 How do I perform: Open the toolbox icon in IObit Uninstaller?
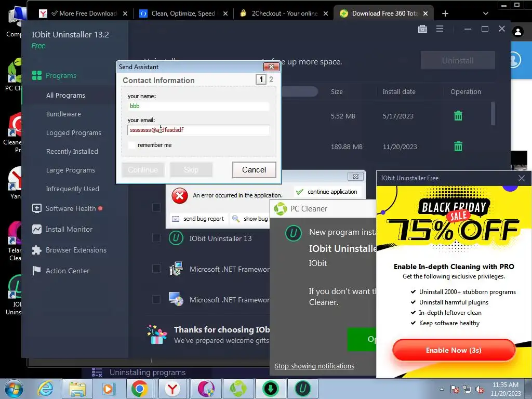tap(422, 29)
